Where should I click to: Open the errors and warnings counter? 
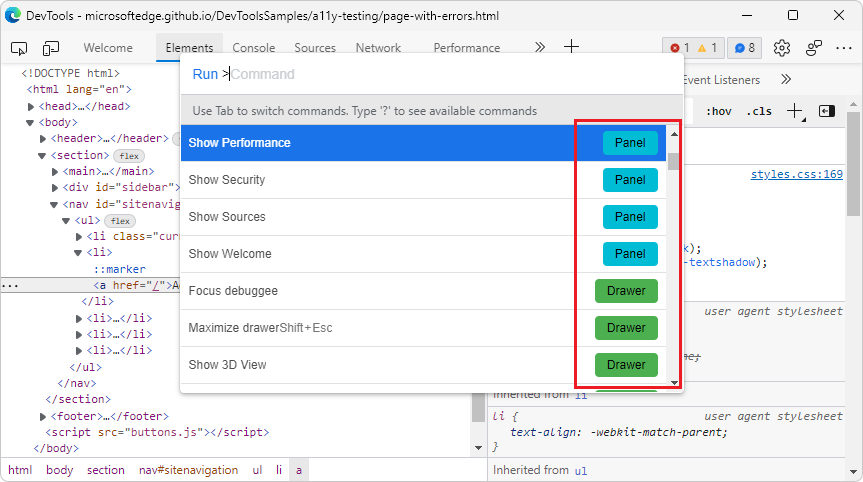[693, 48]
